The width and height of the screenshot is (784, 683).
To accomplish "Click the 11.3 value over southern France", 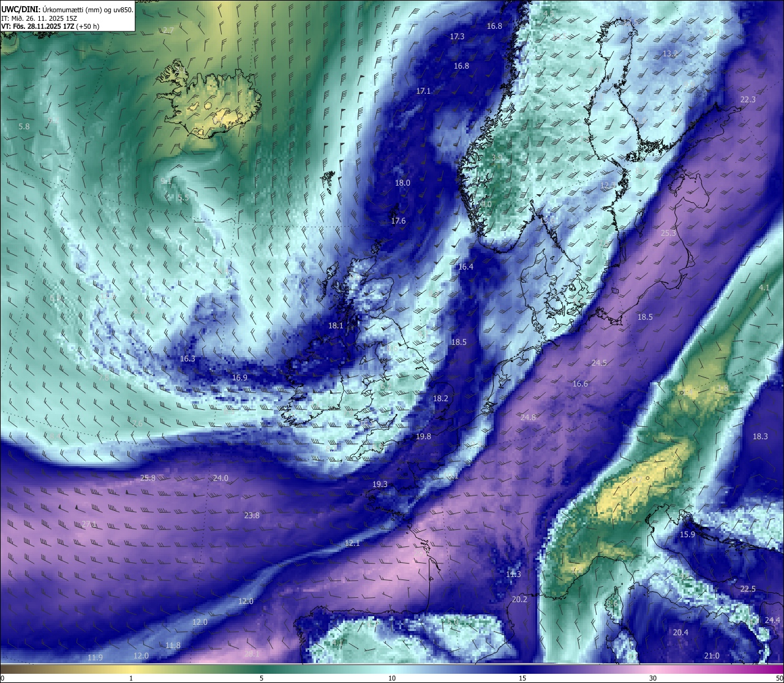I will click(x=513, y=575).
